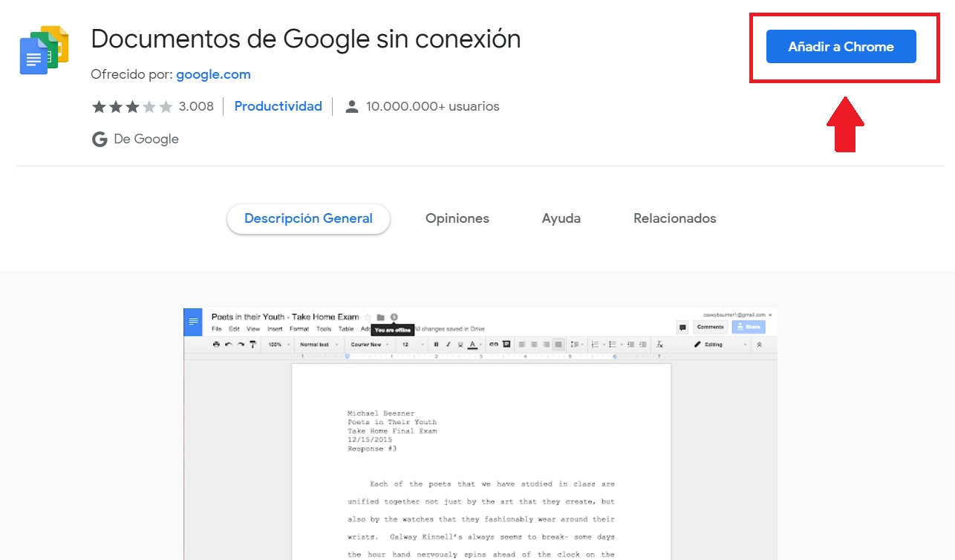955x560 pixels.
Task: Open the Editing mode dropdown
Action: click(x=719, y=345)
